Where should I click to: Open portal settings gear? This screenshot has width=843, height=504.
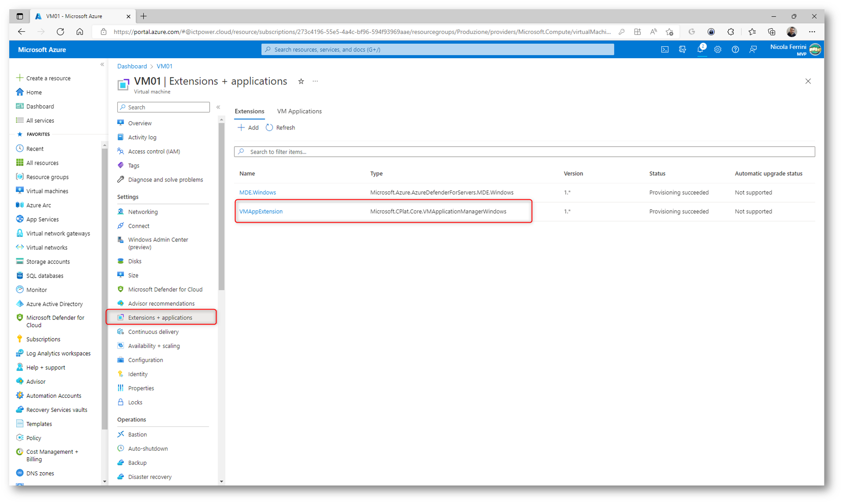pos(718,49)
